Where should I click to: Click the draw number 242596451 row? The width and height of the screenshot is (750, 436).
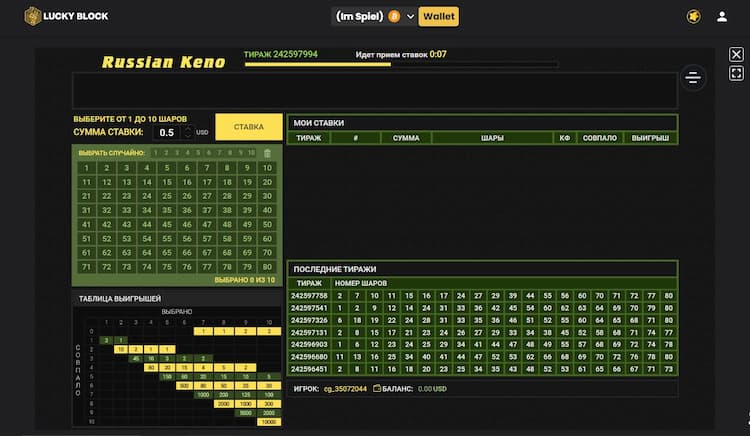[x=483, y=369]
